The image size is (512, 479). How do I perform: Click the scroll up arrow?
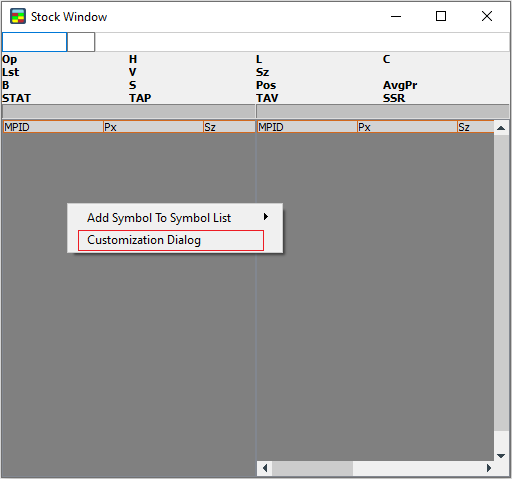[x=501, y=128]
